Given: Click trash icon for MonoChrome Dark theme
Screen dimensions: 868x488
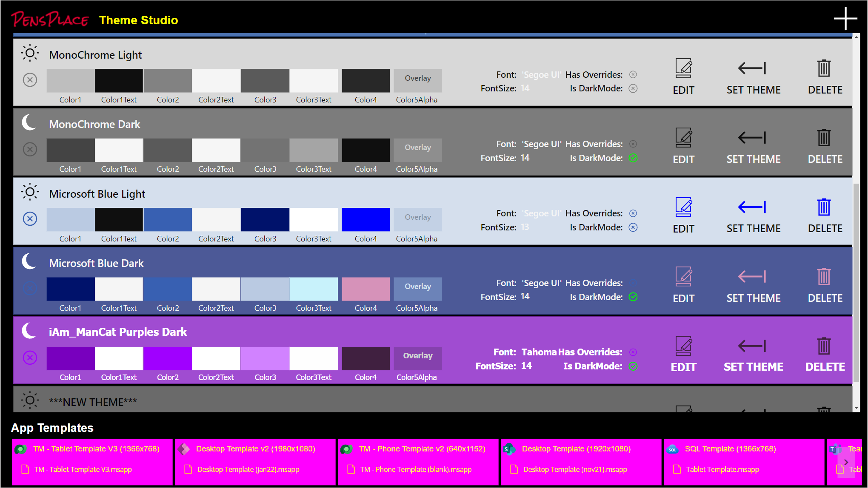Looking at the screenshot, I should (824, 138).
